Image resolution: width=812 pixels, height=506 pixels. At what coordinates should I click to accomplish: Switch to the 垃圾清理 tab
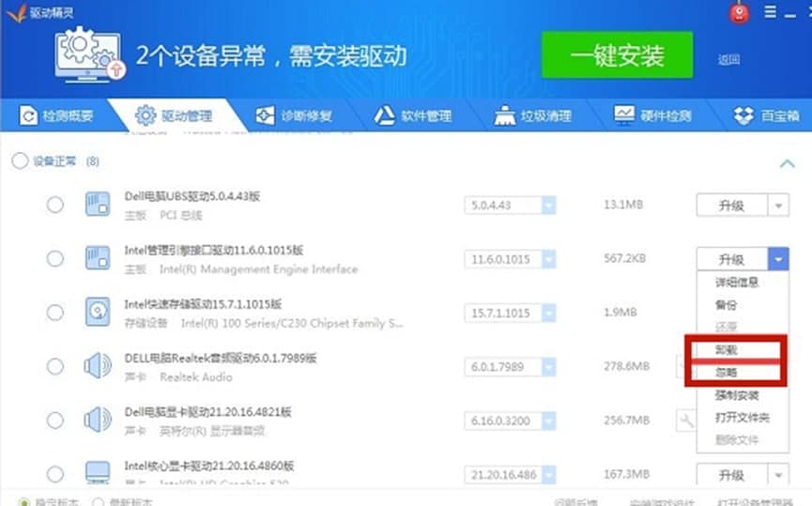(532, 115)
